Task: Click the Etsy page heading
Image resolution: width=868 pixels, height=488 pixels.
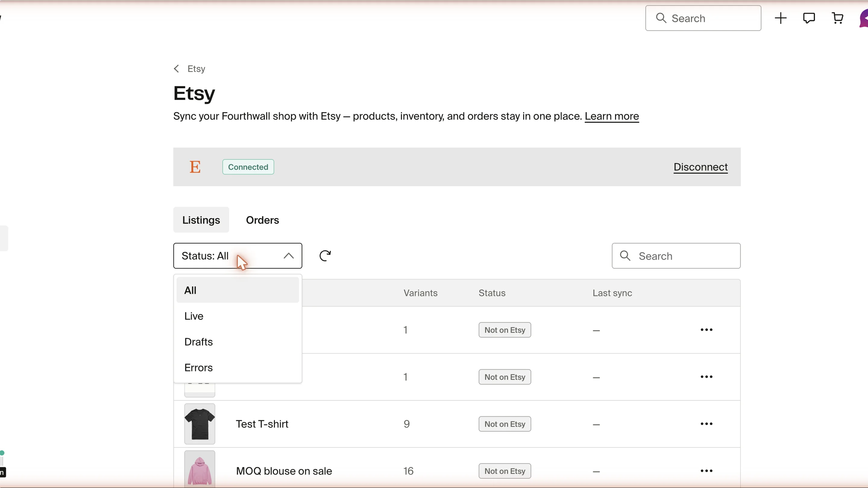Action: click(194, 94)
